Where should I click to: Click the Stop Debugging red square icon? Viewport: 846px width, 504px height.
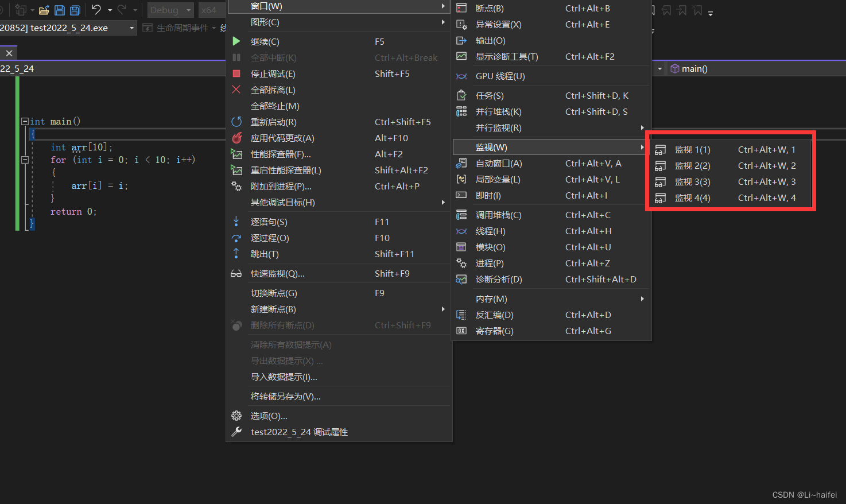pos(236,73)
